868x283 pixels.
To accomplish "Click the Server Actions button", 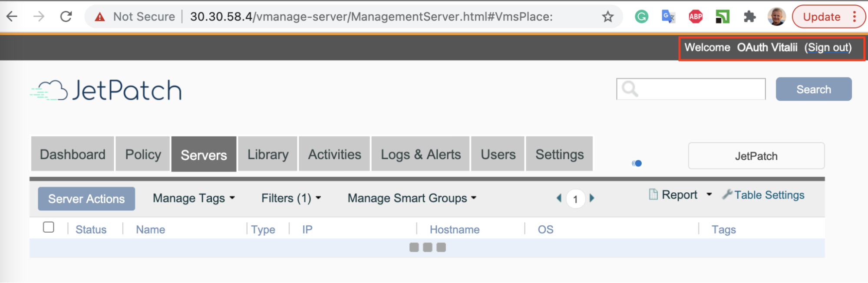I will pyautogui.click(x=86, y=199).
